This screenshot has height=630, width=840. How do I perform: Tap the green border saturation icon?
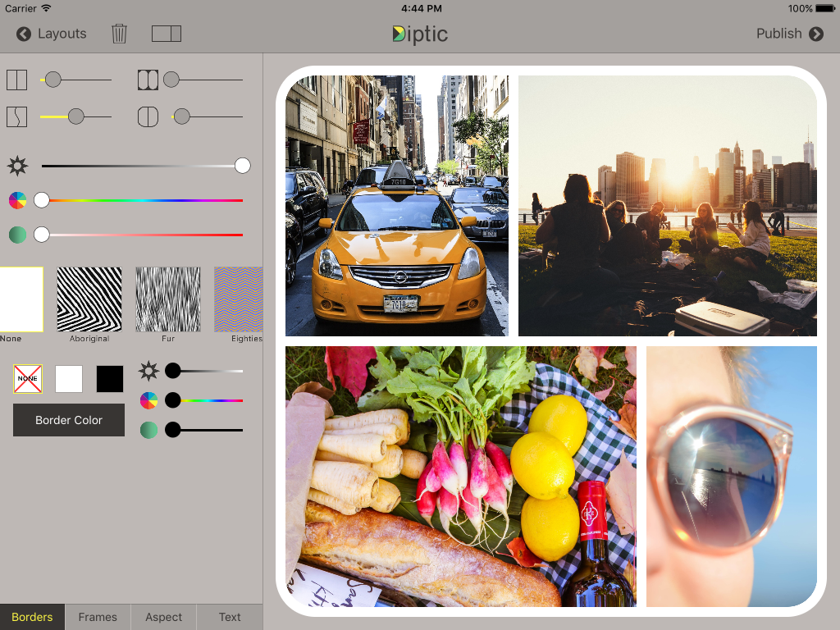(x=18, y=235)
